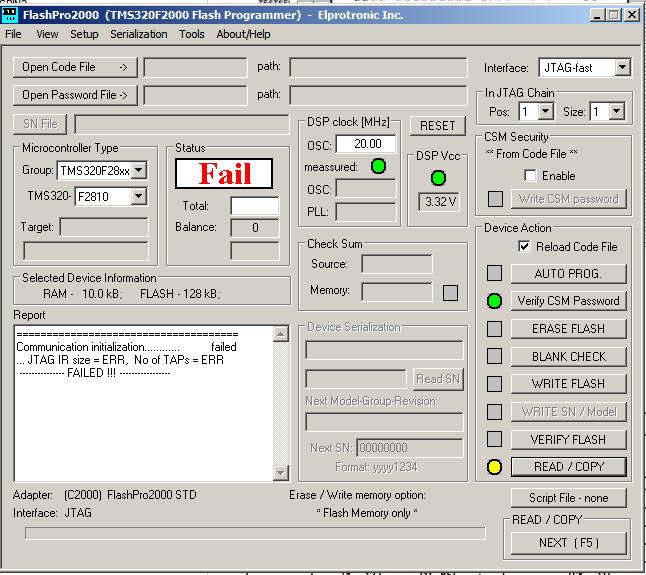Click the Target field in Microcontroller Type
The image size is (646, 575).
pyautogui.click(x=104, y=227)
